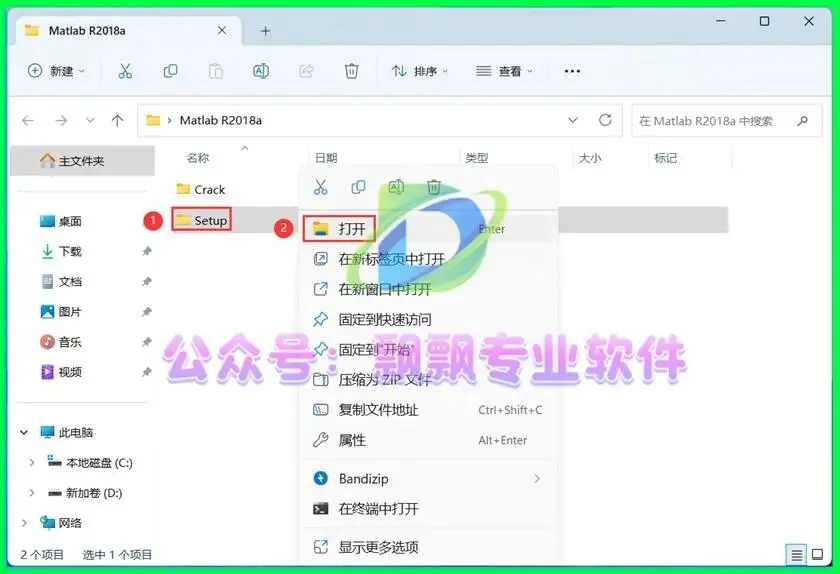Viewport: 840px width, 574px height.
Task: Click the Cut icon in the context menu
Action: [320, 187]
